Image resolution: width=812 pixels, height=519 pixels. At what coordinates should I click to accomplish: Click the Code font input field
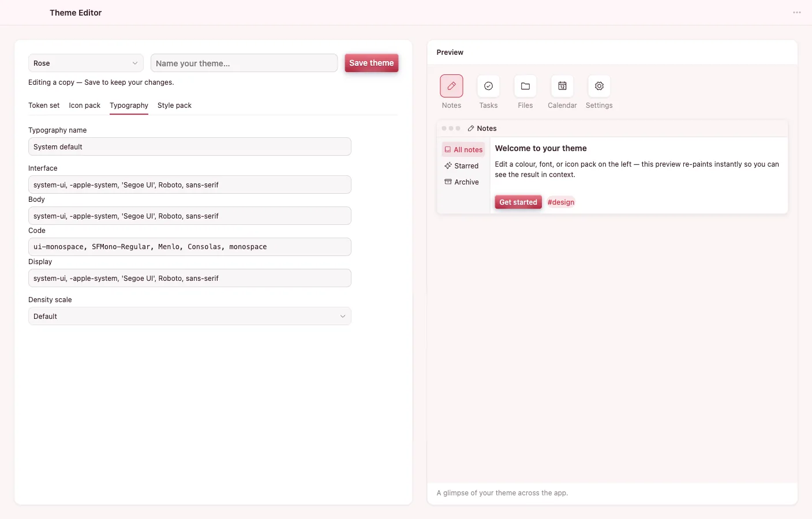(190, 247)
